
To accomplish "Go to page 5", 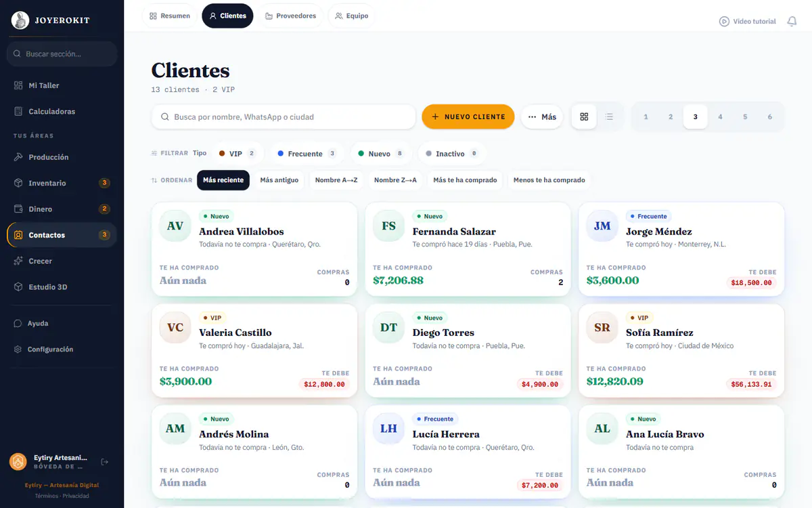I will point(745,117).
